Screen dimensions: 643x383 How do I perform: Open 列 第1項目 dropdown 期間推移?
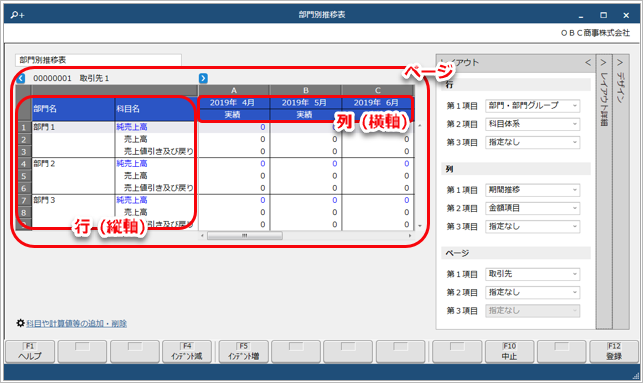532,190
